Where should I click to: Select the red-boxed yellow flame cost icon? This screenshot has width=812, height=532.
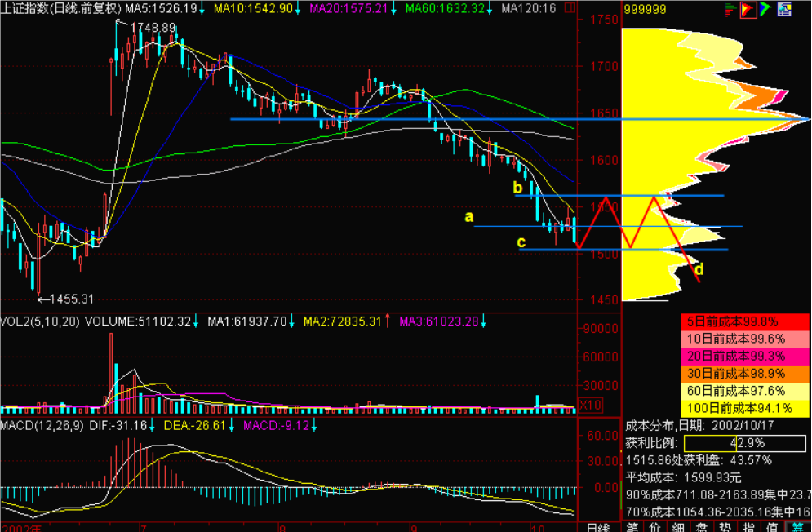(747, 10)
